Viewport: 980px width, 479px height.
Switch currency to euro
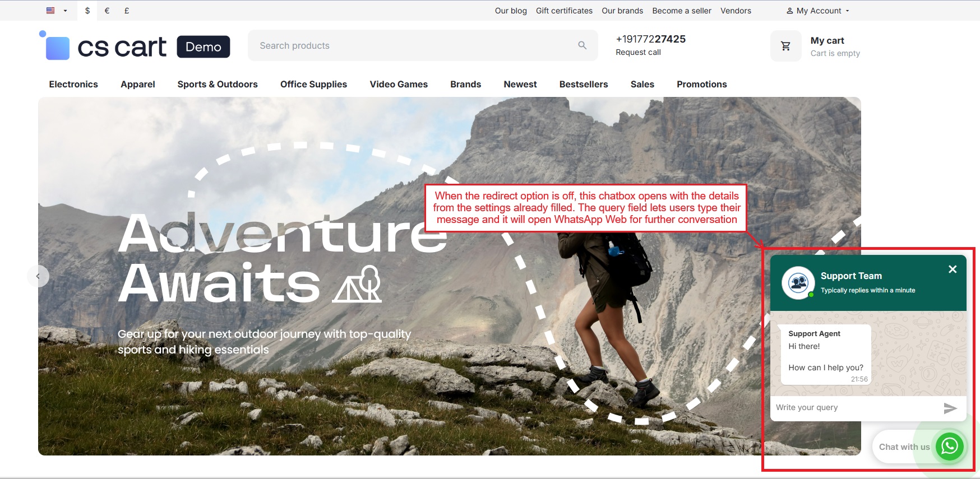(107, 11)
